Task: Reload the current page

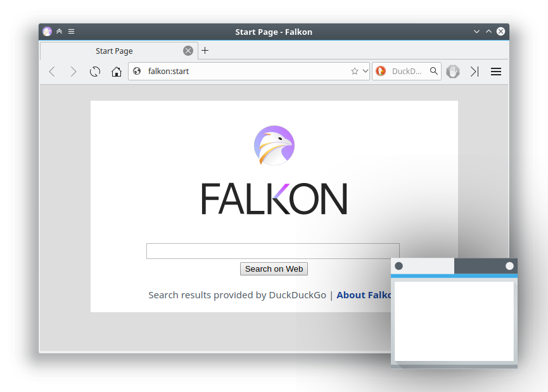Action: click(94, 72)
